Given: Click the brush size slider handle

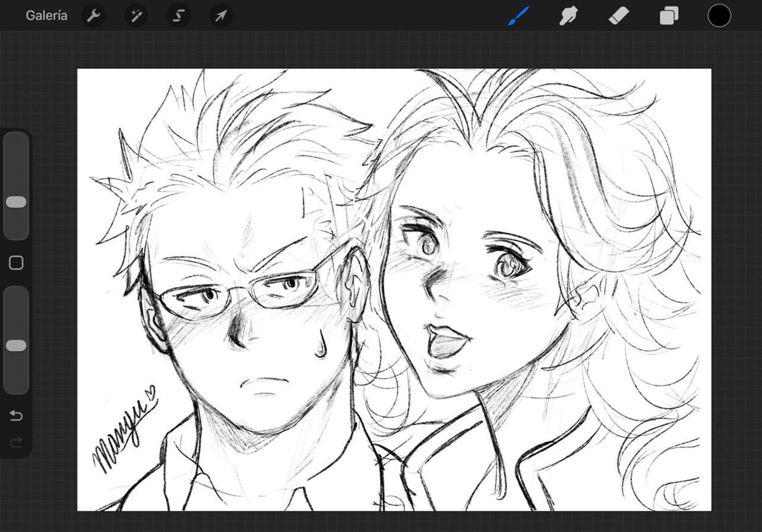Looking at the screenshot, I should [16, 202].
